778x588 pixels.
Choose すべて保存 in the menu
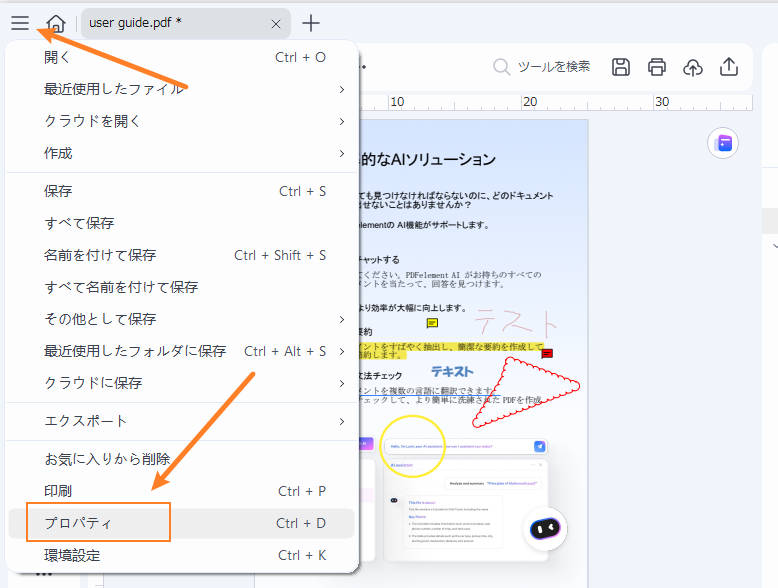182,223
